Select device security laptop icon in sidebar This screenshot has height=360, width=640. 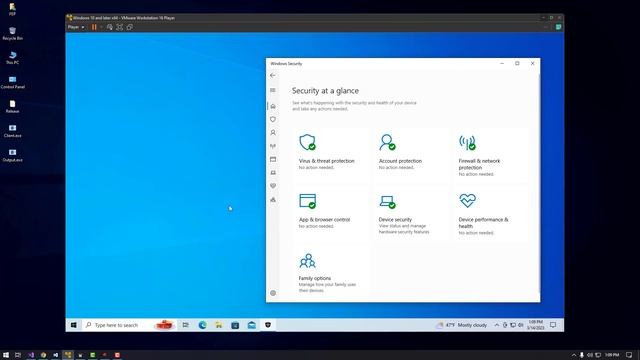tap(273, 173)
